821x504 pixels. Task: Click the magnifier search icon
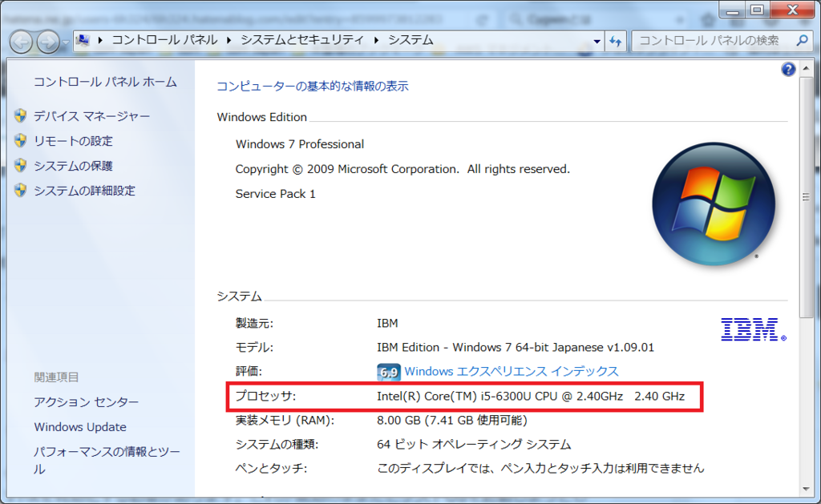click(802, 40)
